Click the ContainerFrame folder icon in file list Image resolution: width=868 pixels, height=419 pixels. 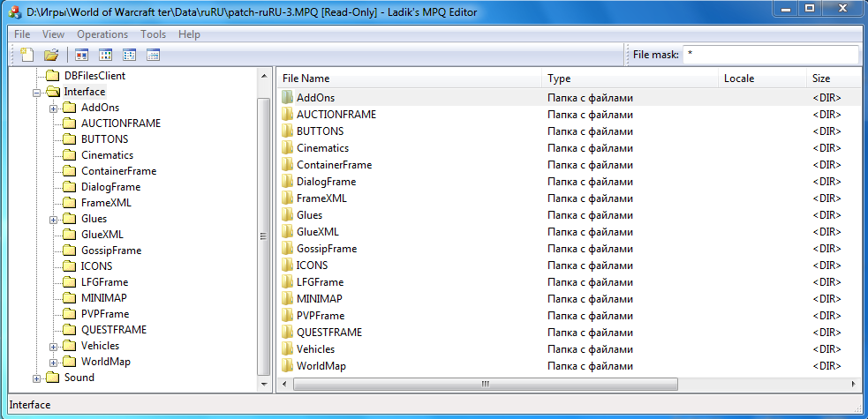287,165
